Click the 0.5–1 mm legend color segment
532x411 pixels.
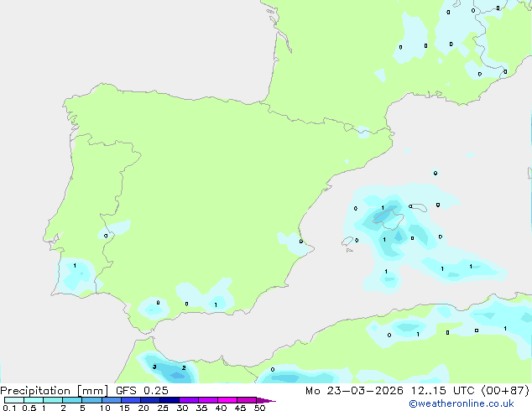[x=34, y=400]
